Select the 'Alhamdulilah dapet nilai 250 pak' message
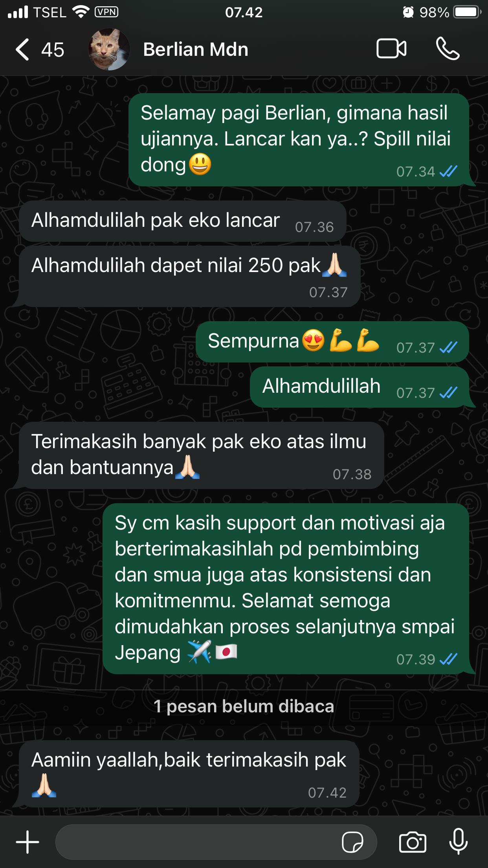This screenshot has width=488, height=868. (x=190, y=276)
